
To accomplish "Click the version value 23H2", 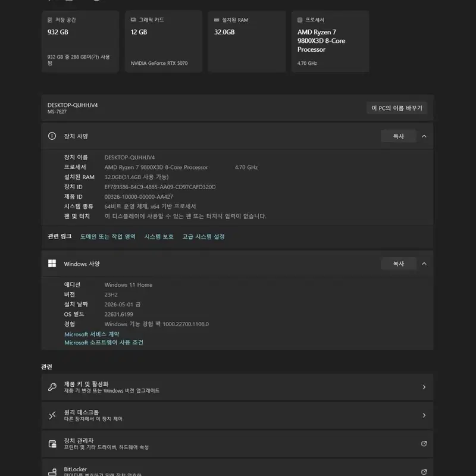I will tap(111, 295).
